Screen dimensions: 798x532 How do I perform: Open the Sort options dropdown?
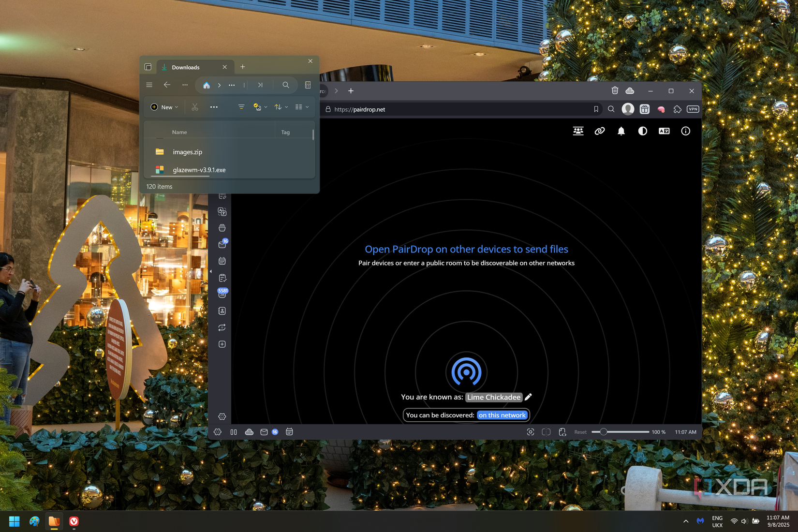click(280, 107)
